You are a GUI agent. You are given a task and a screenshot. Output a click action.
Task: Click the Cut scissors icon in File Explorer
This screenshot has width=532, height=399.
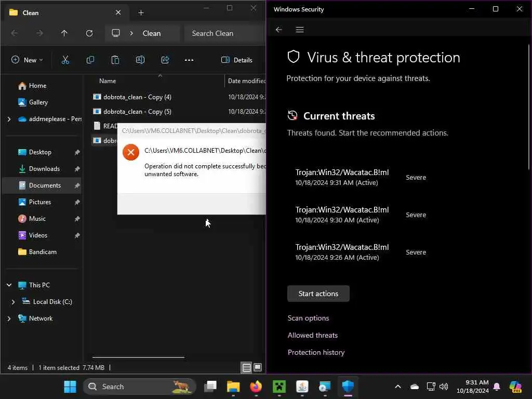(65, 60)
